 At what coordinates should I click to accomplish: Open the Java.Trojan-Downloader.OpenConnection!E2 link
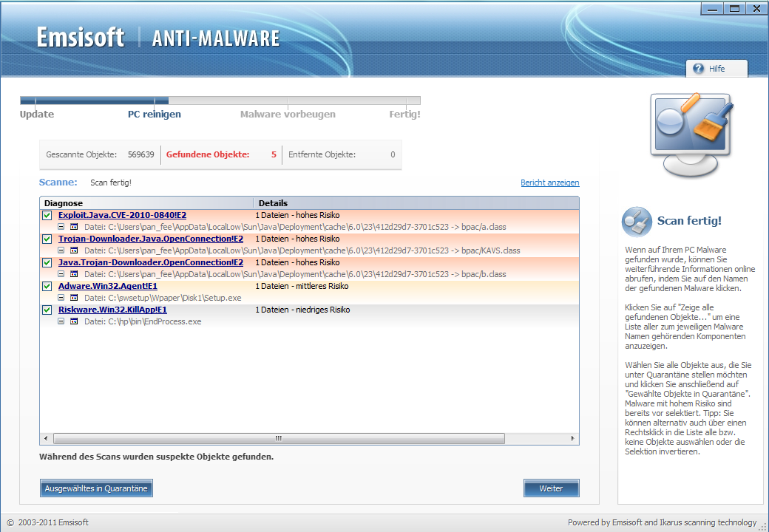tap(151, 262)
